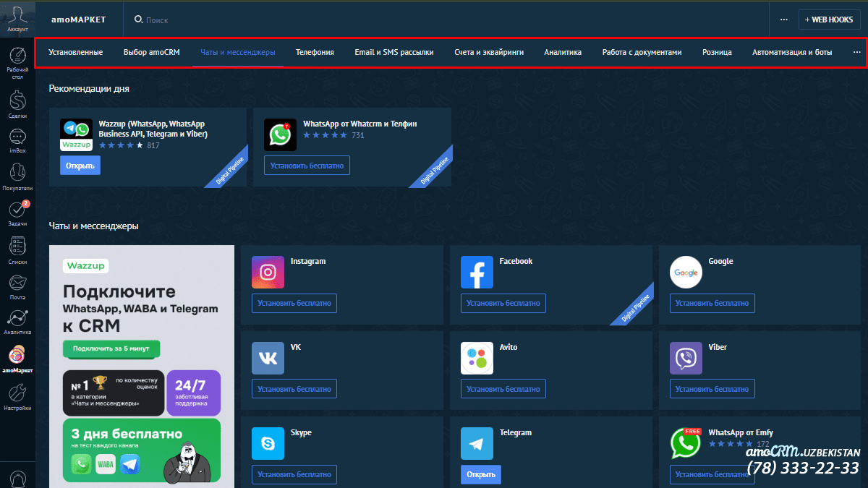Screen dimensions: 868x488
Task: Click the Avito app logo
Action: tap(477, 358)
